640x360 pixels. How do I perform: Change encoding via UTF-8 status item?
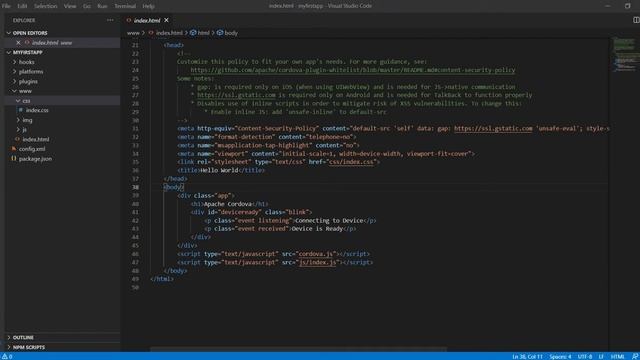(x=584, y=356)
